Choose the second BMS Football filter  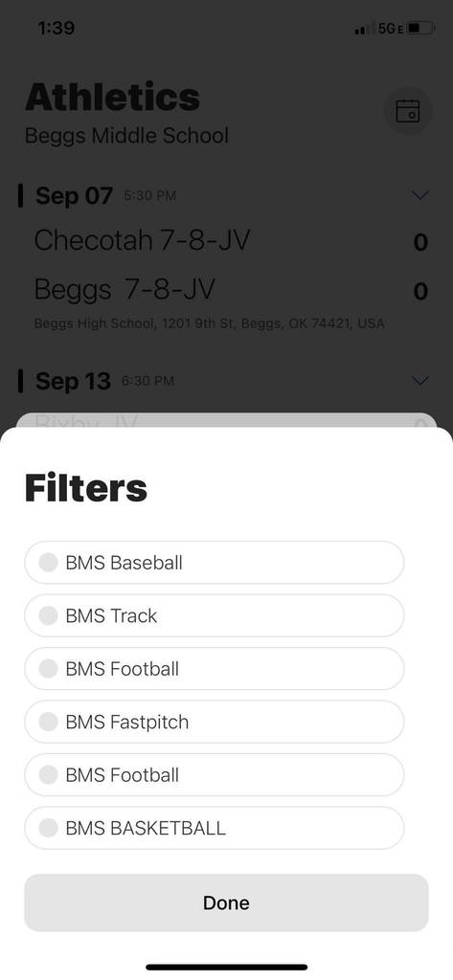point(215,775)
